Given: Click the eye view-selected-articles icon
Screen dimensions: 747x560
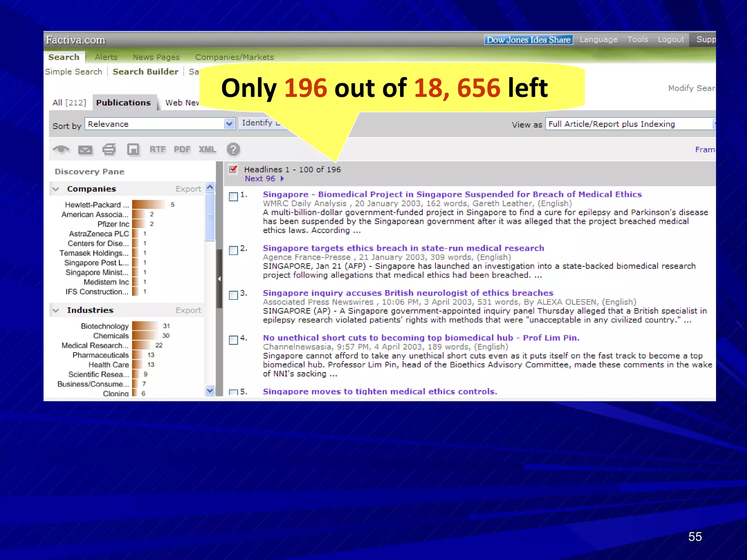Looking at the screenshot, I should [61, 149].
